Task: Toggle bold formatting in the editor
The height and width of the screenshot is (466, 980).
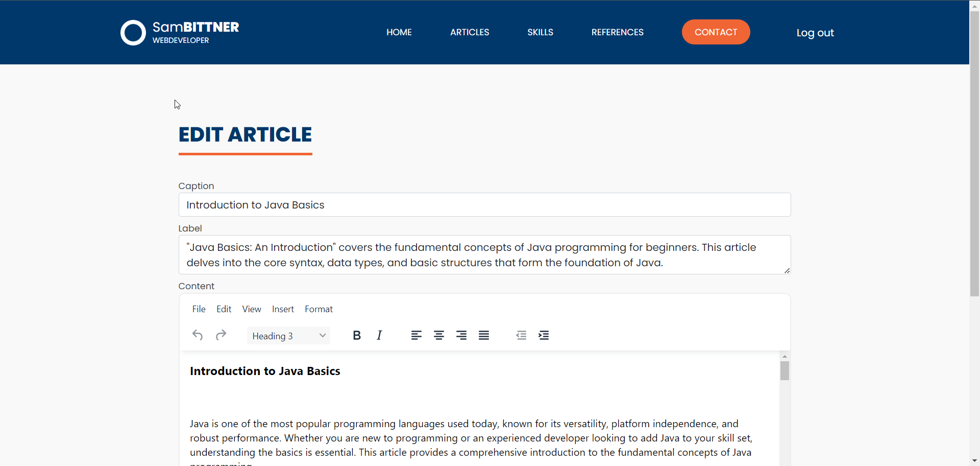Action: pyautogui.click(x=357, y=335)
